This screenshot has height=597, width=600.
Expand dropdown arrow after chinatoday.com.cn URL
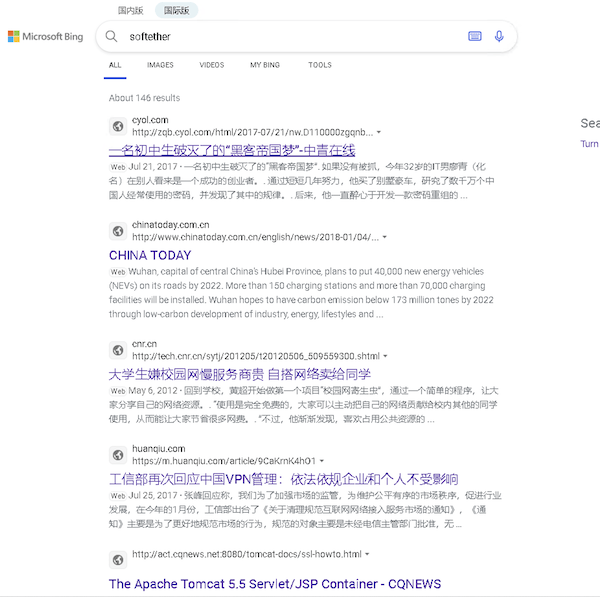point(385,237)
